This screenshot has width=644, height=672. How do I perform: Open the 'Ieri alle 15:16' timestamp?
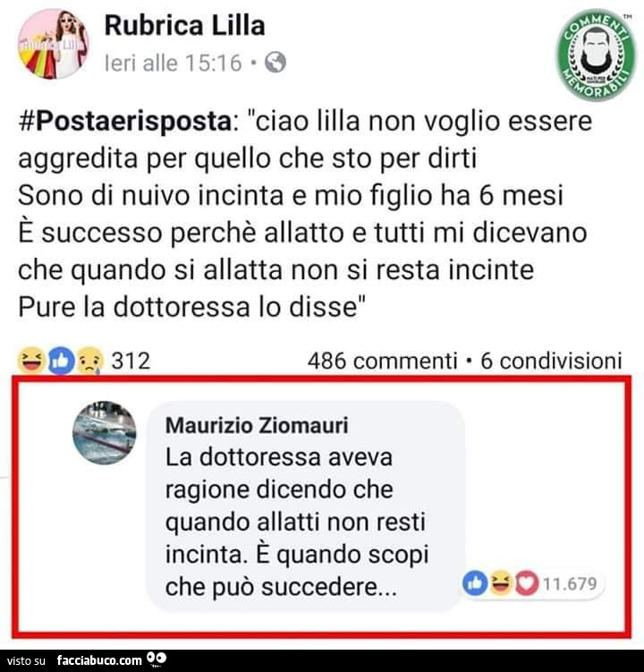174,63
